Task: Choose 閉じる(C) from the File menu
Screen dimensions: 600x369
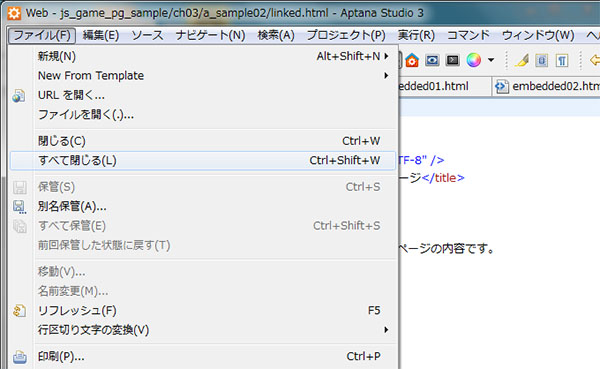Action: tap(203, 141)
